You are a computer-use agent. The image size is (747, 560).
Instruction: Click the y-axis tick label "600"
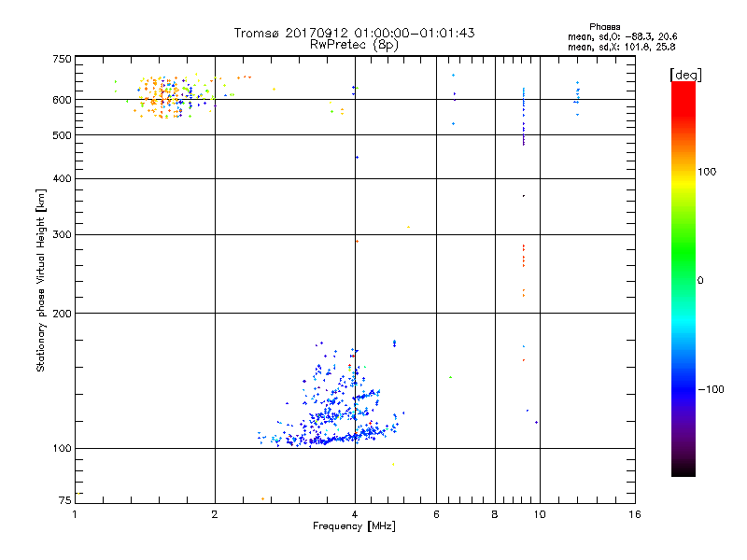pyautogui.click(x=62, y=100)
